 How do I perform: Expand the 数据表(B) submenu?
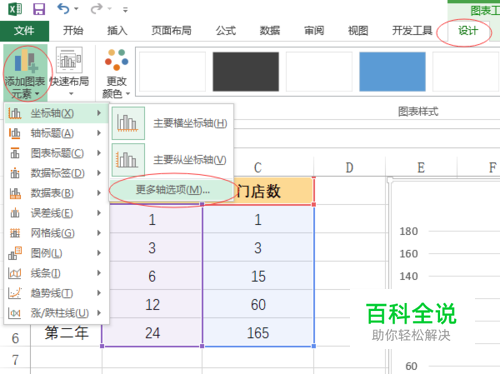point(56,193)
